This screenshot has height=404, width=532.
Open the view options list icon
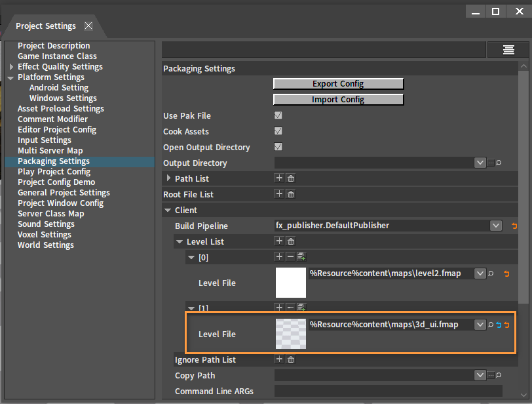[x=508, y=50]
